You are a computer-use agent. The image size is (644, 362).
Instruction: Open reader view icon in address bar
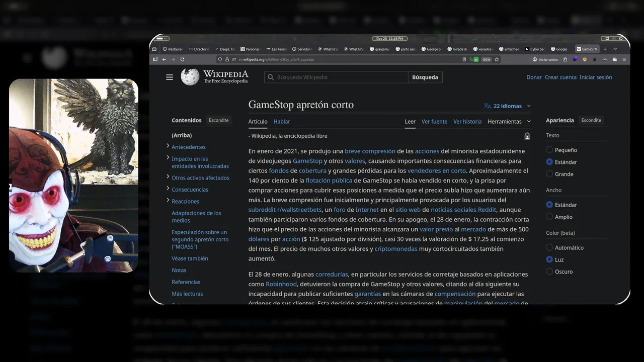(x=464, y=59)
